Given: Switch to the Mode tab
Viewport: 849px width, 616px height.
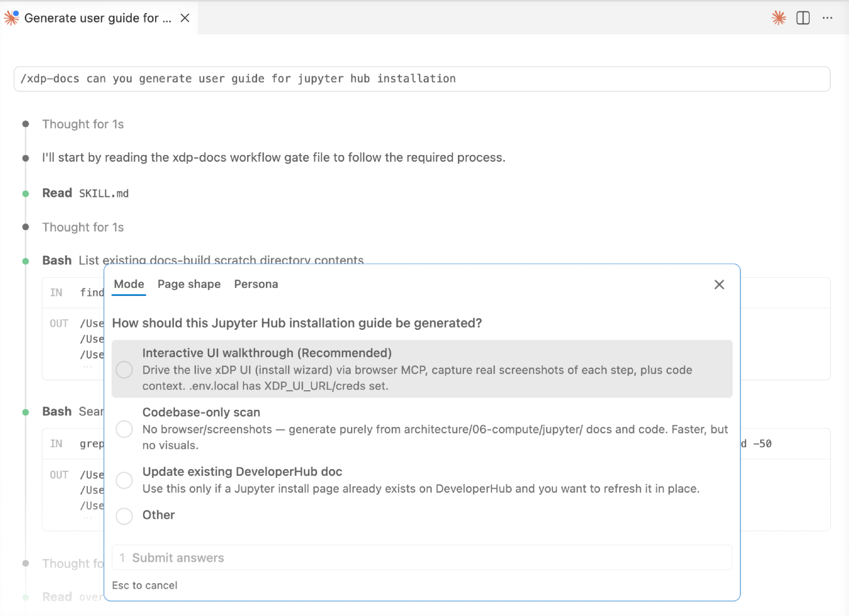Looking at the screenshot, I should pos(129,285).
